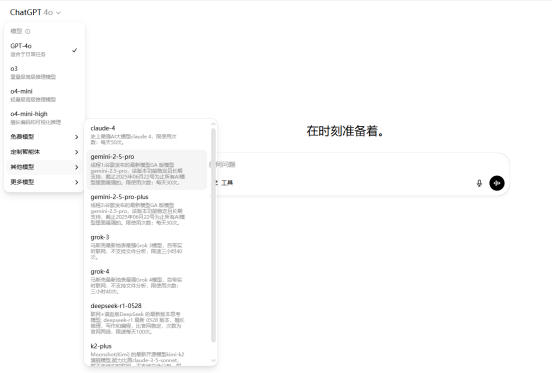
Task: Expand the highlighted 其他模型 submenu row
Action: [x=44, y=167]
